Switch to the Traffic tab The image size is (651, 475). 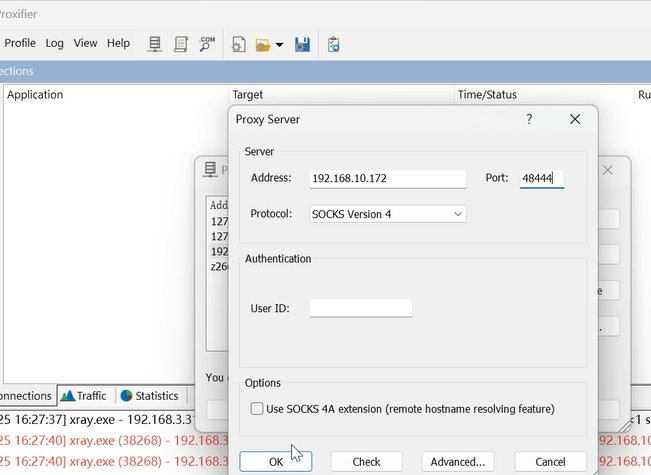[85, 396]
